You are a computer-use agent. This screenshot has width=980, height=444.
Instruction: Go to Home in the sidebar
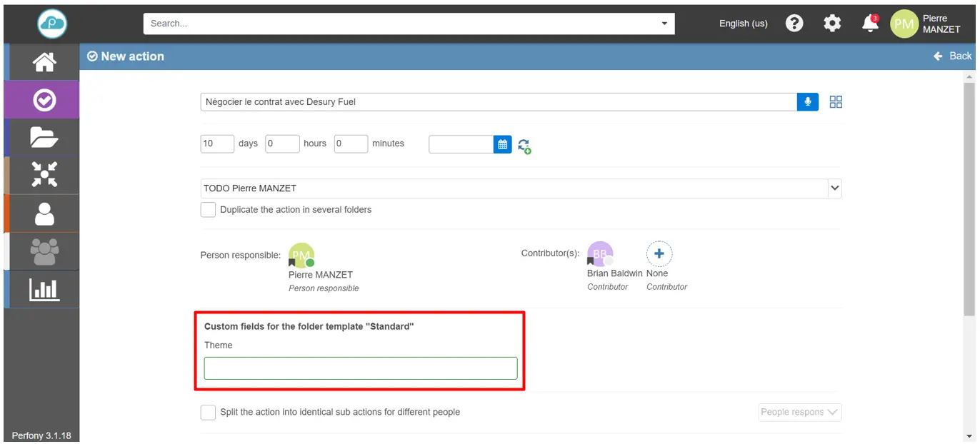click(44, 62)
